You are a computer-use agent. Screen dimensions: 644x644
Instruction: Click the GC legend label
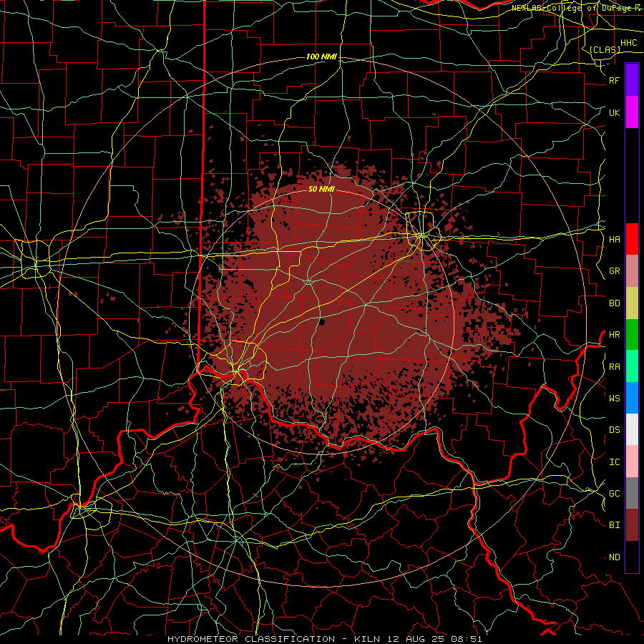615,494
